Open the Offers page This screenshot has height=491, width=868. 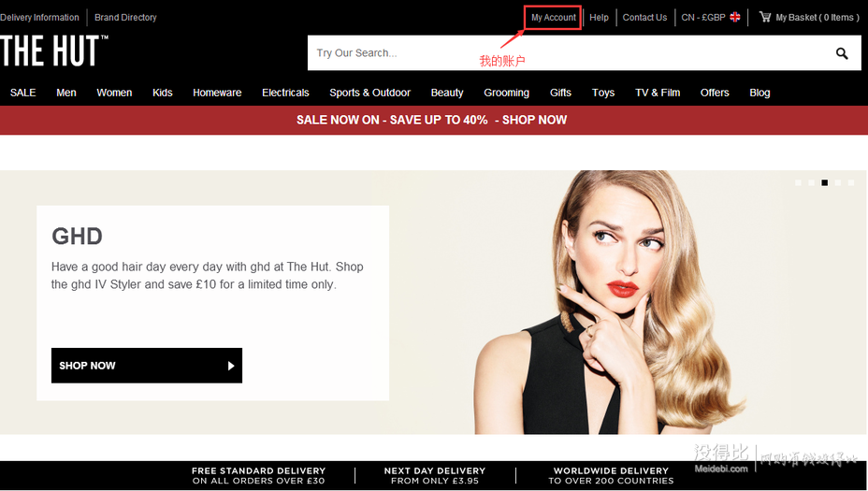click(714, 93)
